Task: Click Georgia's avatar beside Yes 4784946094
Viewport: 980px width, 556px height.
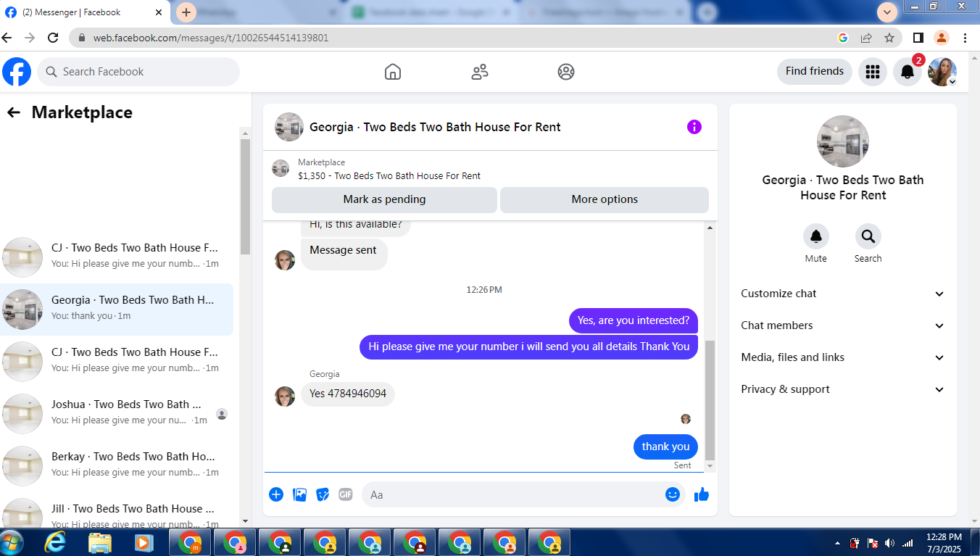Action: 285,397
